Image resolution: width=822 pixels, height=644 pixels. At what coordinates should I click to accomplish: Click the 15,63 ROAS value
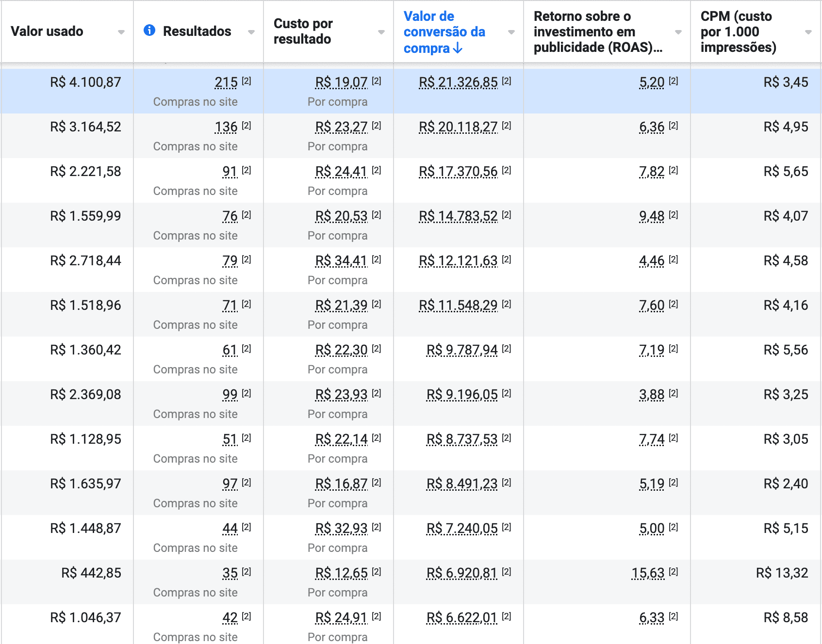pyautogui.click(x=648, y=573)
